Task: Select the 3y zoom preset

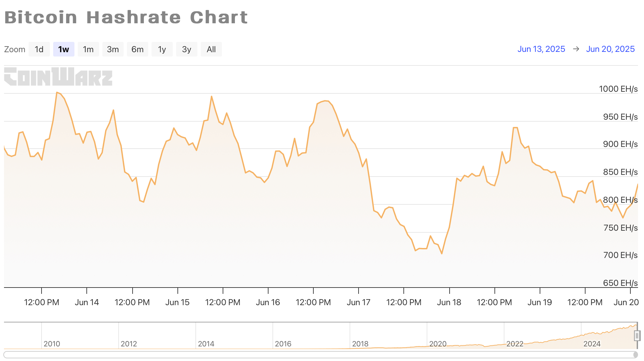Action: click(186, 49)
